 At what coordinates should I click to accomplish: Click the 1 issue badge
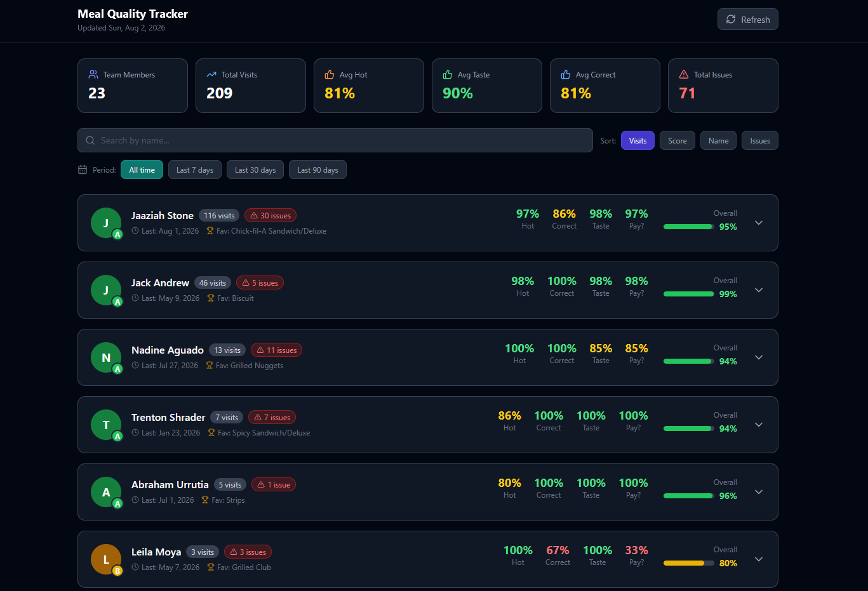pos(274,485)
